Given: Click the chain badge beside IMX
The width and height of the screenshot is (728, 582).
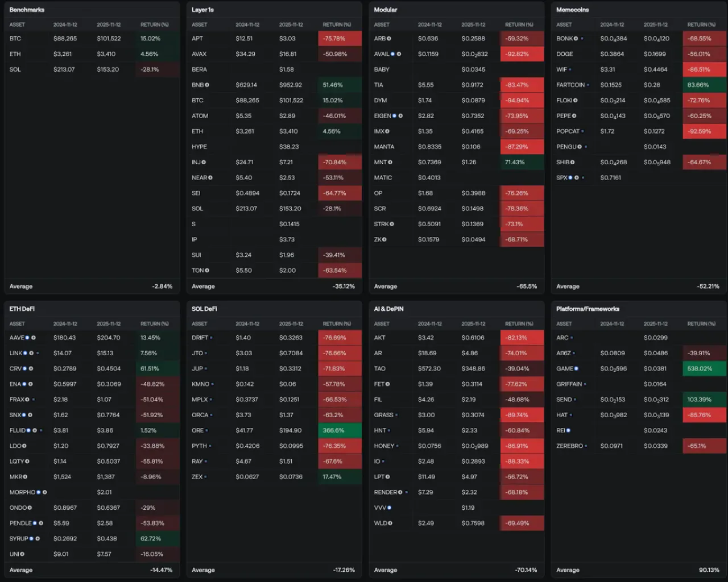Looking at the screenshot, I should (x=387, y=131).
